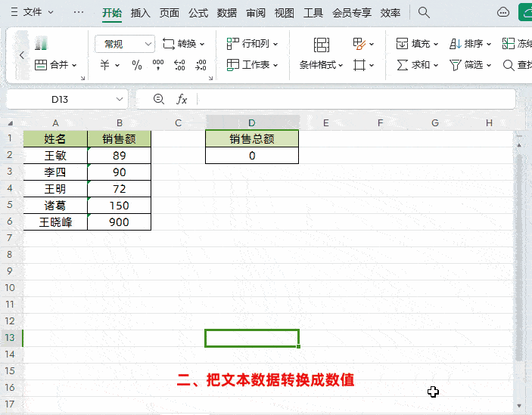Image resolution: width=532 pixels, height=415 pixels.
Task: Expand the 行和列 dropdown arrow
Action: pos(275,44)
